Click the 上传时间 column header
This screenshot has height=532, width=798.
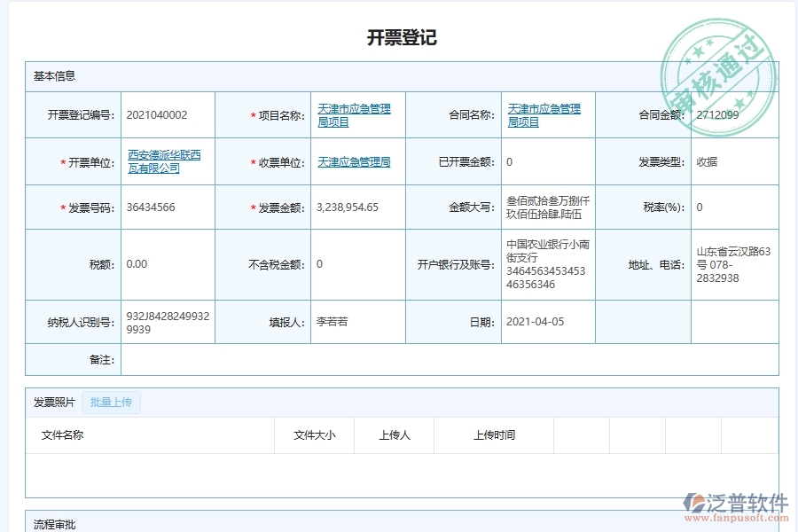[495, 435]
